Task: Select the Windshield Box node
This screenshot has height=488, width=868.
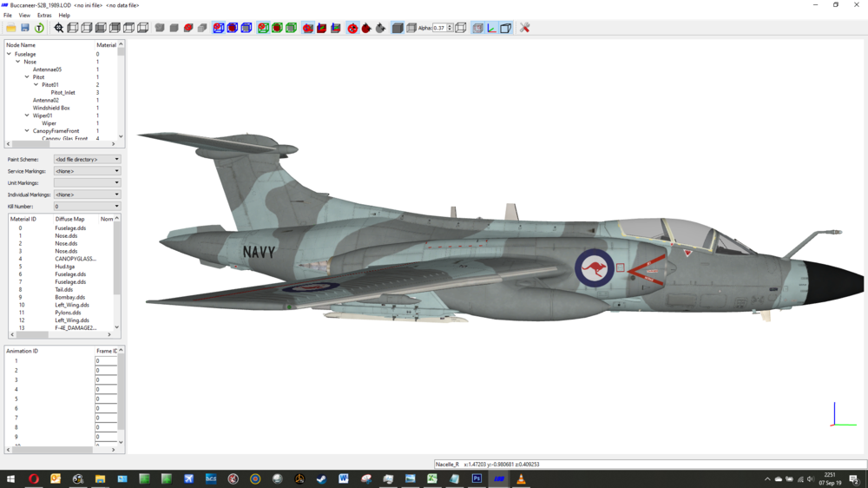Action: point(51,108)
